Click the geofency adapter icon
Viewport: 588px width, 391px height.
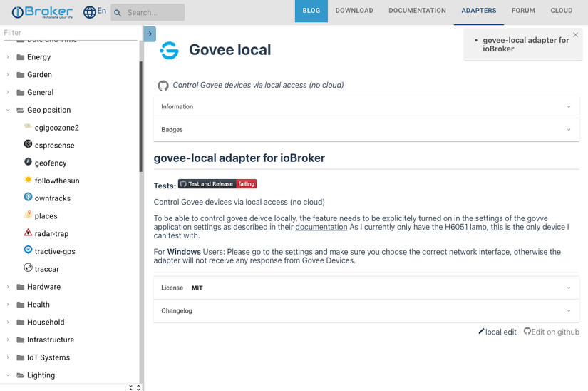click(28, 161)
